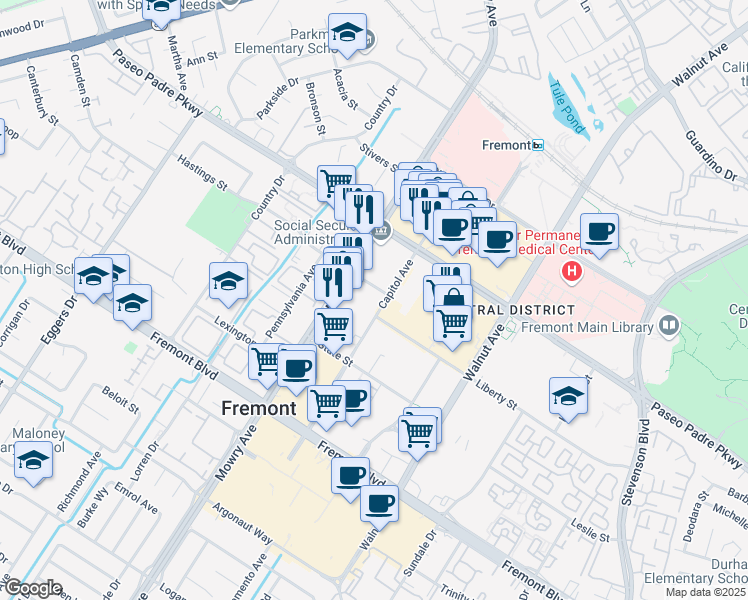
Task: Click the Parkside Dr street label
Action: coord(277,98)
